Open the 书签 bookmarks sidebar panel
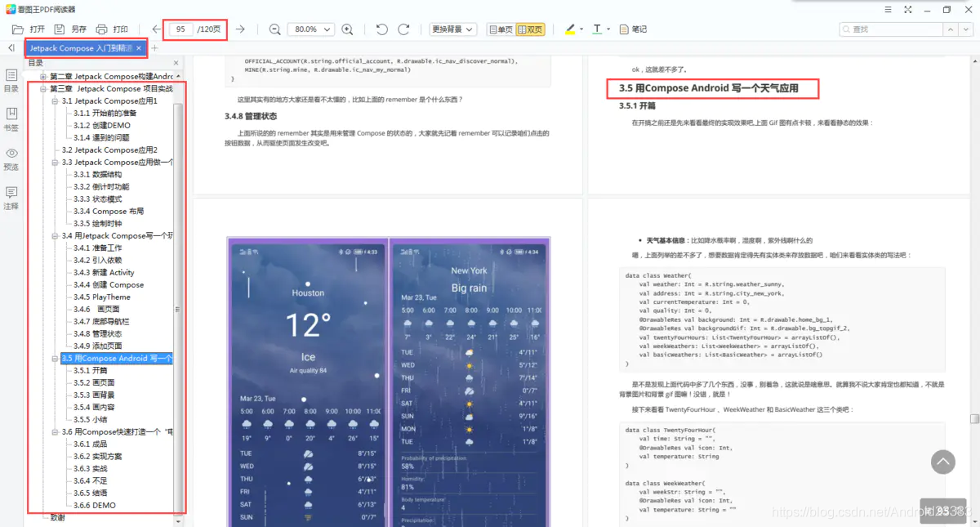The image size is (980, 527). coord(11,119)
